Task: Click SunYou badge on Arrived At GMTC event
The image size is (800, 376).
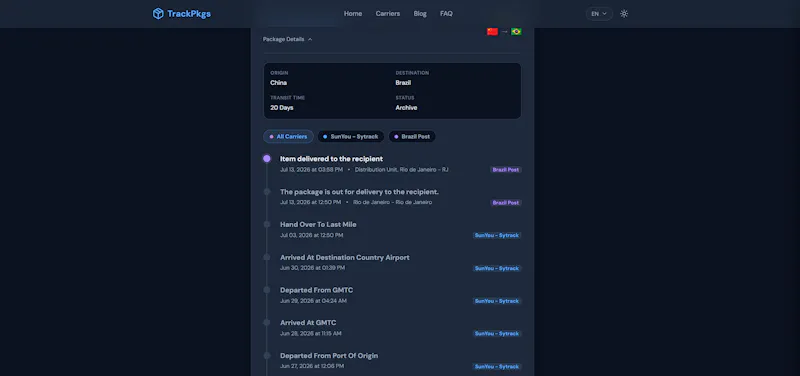Action: click(x=497, y=334)
